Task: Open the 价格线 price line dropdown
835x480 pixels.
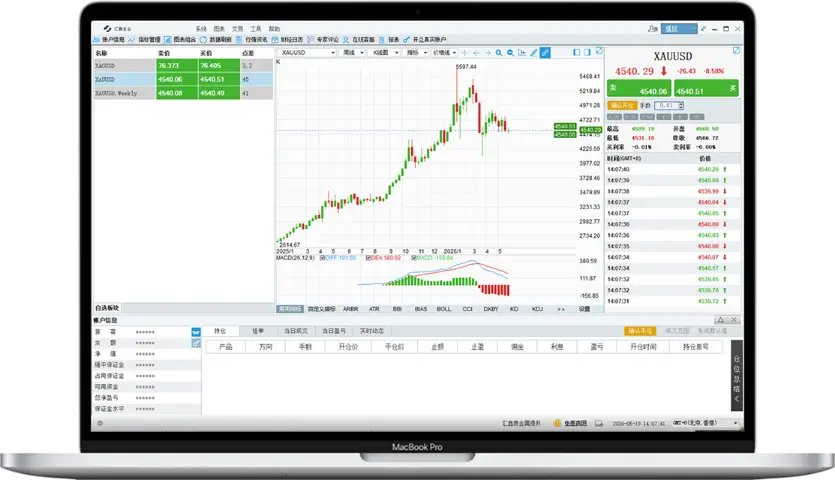Action: [x=444, y=53]
